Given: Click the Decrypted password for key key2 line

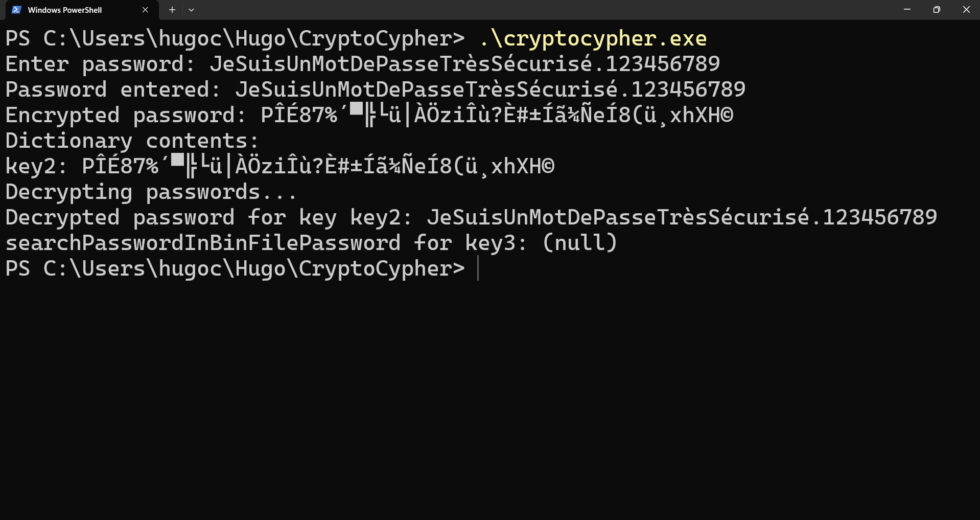Looking at the screenshot, I should click(471, 217).
